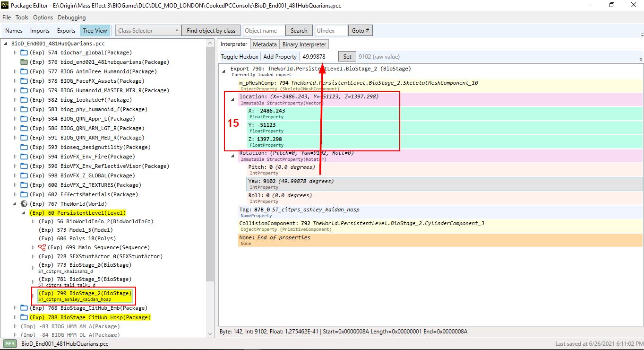The width and height of the screenshot is (644, 350).
Task: Collapse the 767 TheWorld node
Action: point(15,204)
